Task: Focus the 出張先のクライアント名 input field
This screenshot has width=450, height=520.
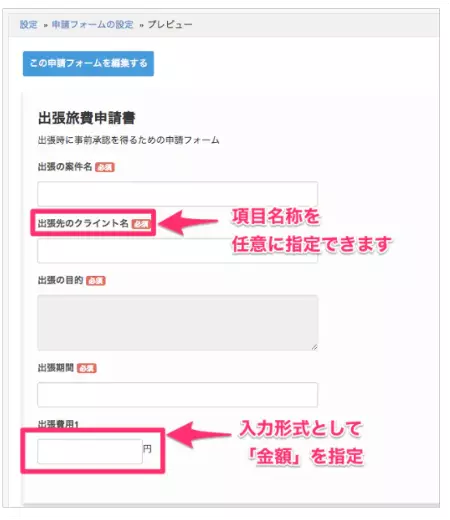Action: click(x=177, y=251)
